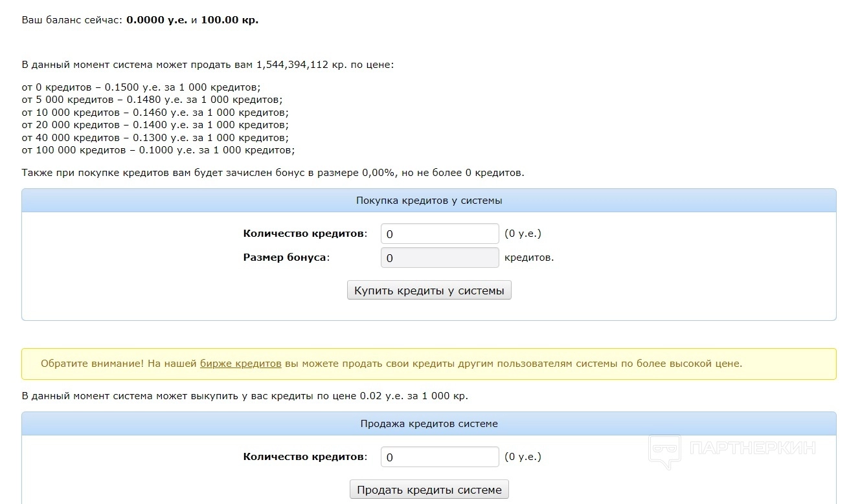Select the balance line 'Ваш баланс сейчас'
The height and width of the screenshot is (504, 849).
click(x=141, y=20)
